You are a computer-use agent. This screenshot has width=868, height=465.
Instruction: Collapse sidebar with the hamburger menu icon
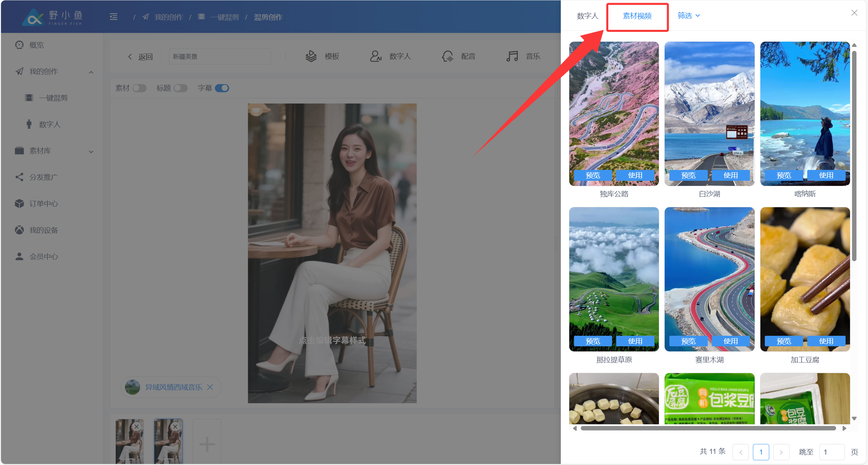[113, 17]
